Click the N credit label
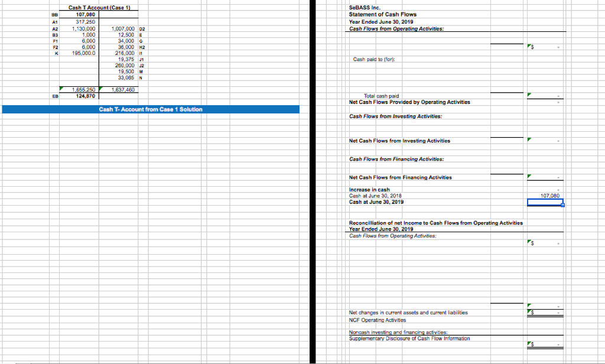The image size is (605, 364). [141, 77]
